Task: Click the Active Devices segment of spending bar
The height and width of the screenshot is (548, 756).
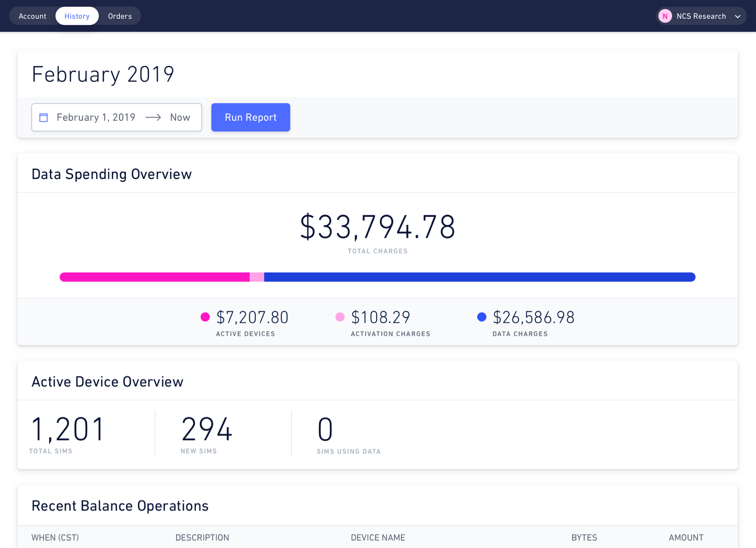Action: point(155,277)
